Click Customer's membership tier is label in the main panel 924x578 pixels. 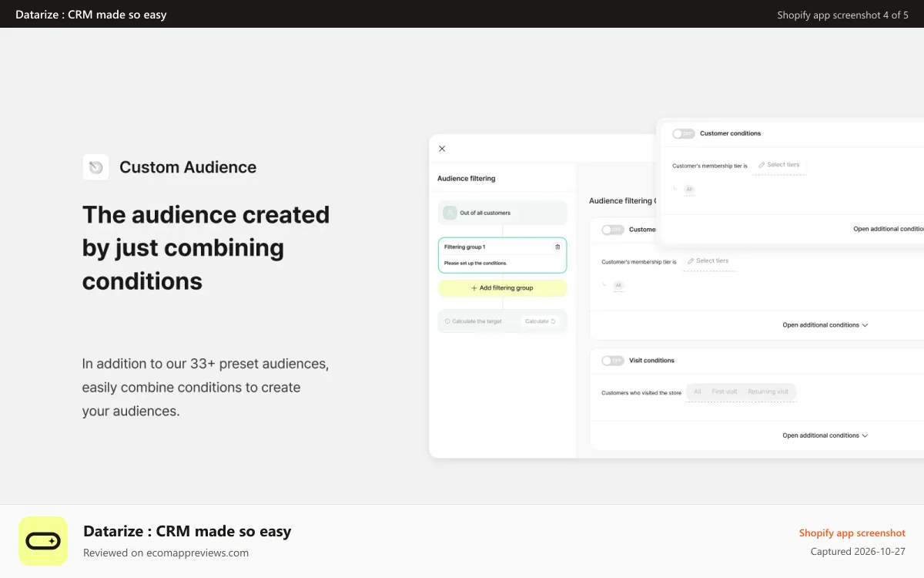pyautogui.click(x=639, y=262)
